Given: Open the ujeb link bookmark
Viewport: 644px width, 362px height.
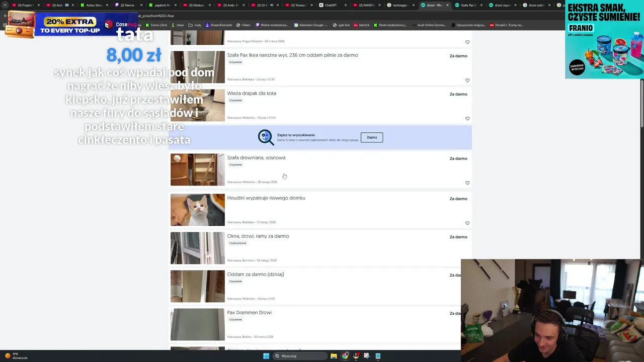Looking at the screenshot, I should point(341,25).
